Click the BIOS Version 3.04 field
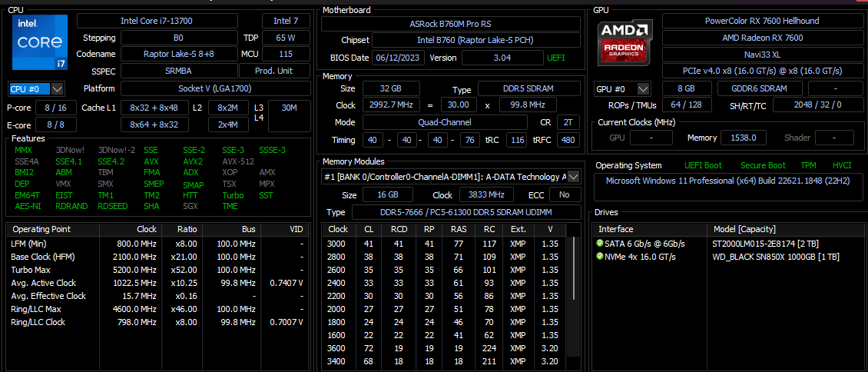This screenshot has height=372, width=868. [502, 58]
